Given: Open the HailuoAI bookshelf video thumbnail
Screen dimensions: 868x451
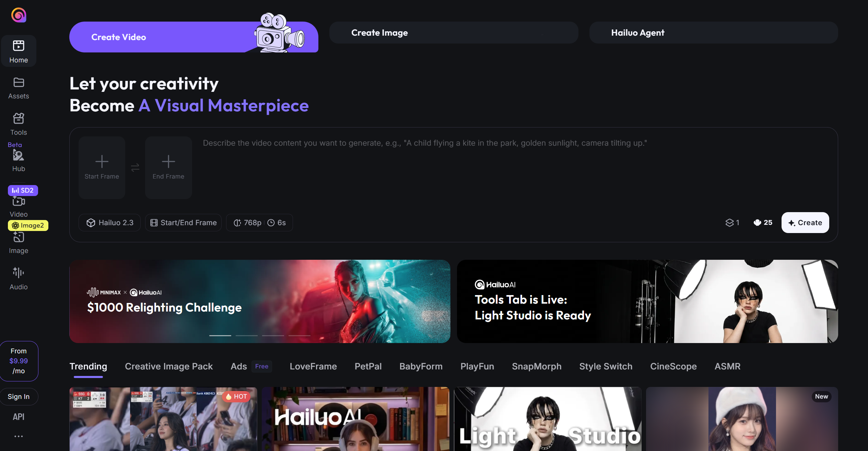Looking at the screenshot, I should tap(355, 419).
